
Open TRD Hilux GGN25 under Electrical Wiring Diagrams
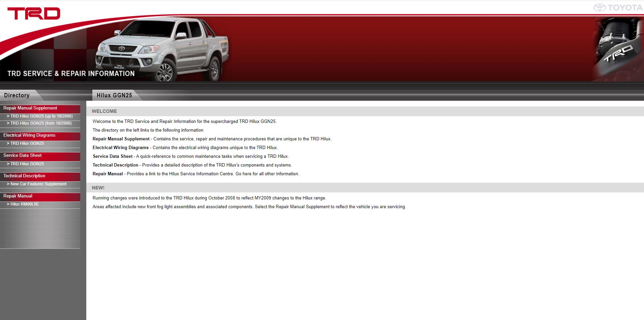[27, 143]
